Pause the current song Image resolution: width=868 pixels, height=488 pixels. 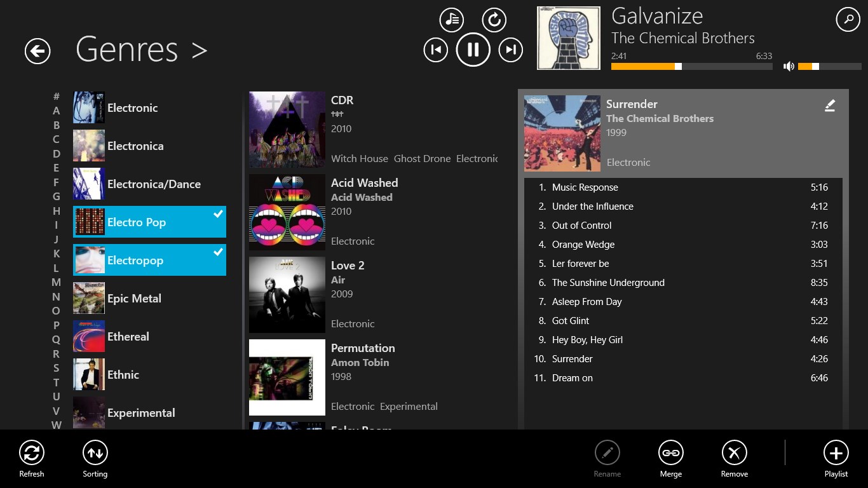(x=473, y=50)
